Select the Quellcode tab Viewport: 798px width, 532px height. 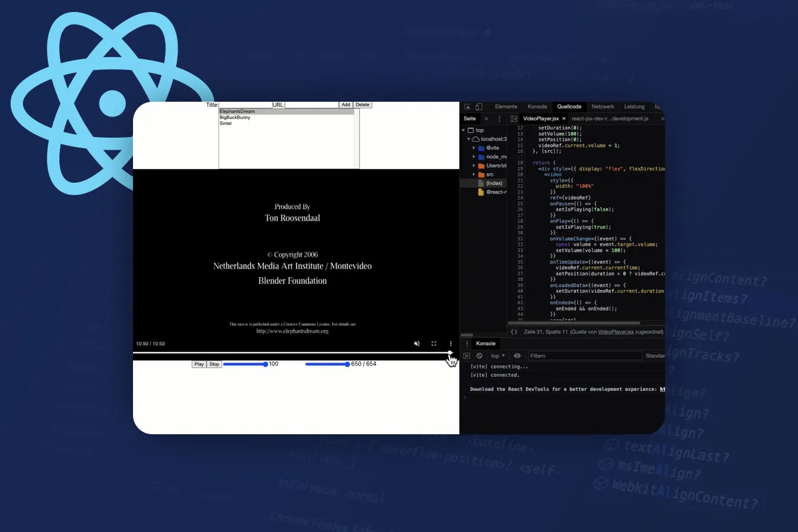[569, 106]
